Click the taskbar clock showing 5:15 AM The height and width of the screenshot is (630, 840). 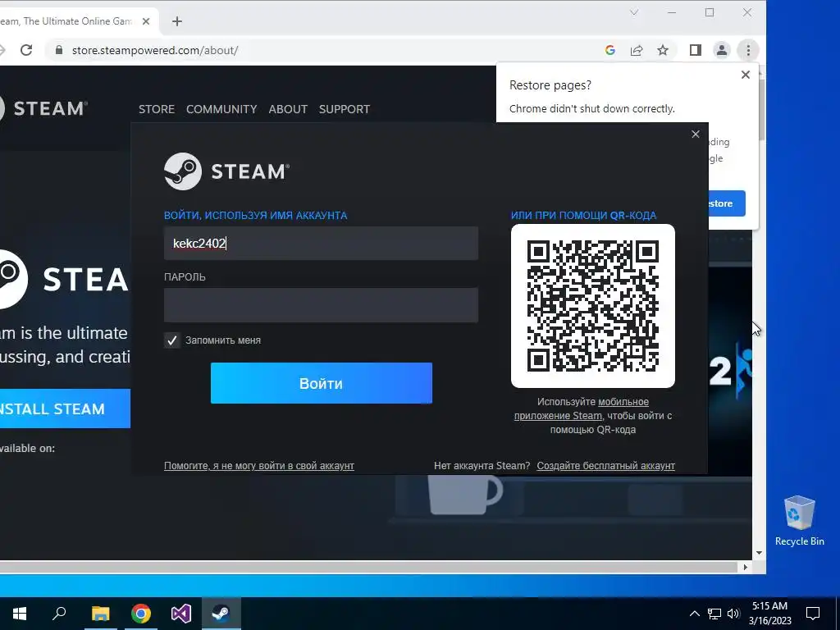click(x=769, y=614)
